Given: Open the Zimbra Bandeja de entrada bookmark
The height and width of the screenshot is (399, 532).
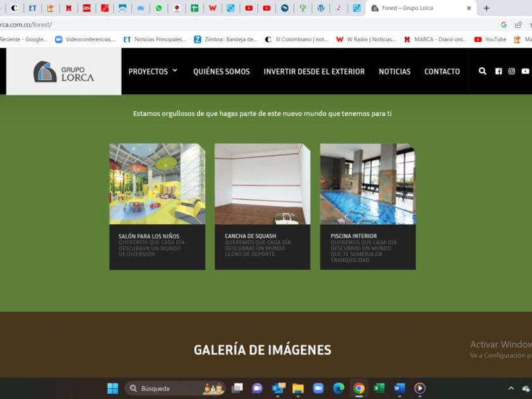Looking at the screenshot, I should click(x=225, y=39).
